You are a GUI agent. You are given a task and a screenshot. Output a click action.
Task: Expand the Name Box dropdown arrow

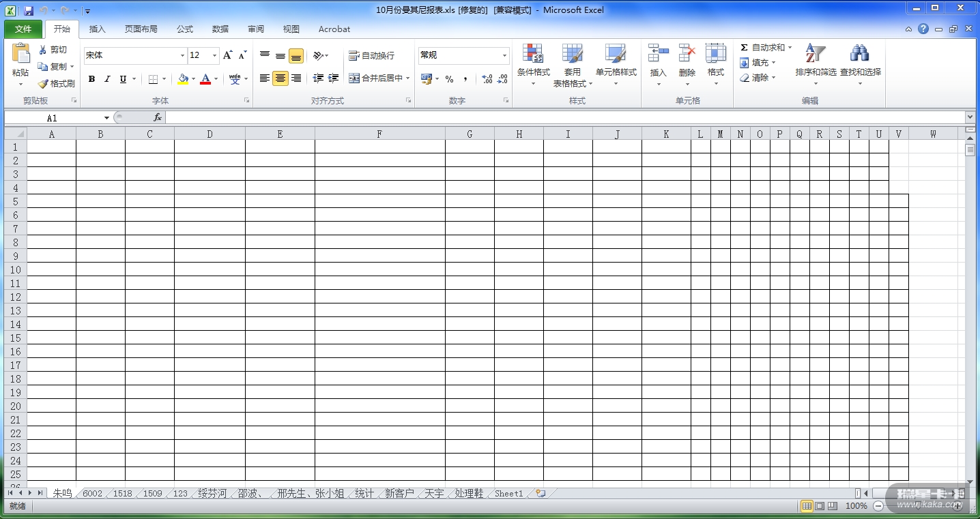point(106,118)
